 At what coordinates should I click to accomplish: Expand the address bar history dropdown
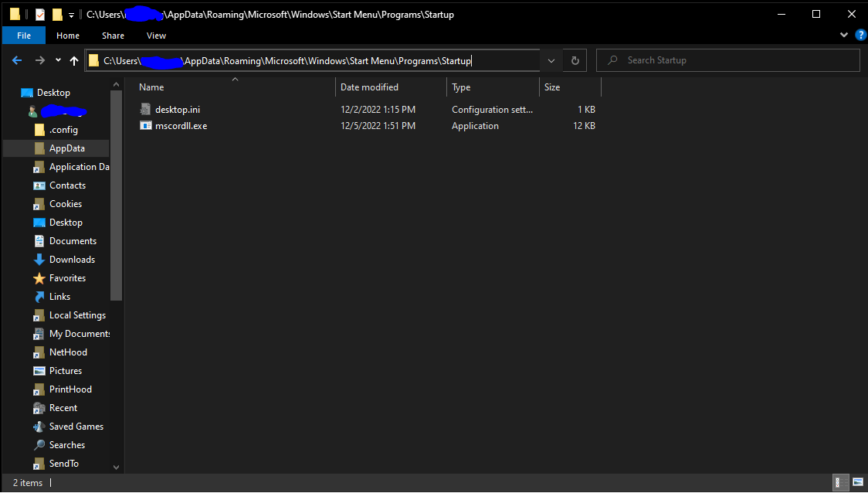[551, 60]
